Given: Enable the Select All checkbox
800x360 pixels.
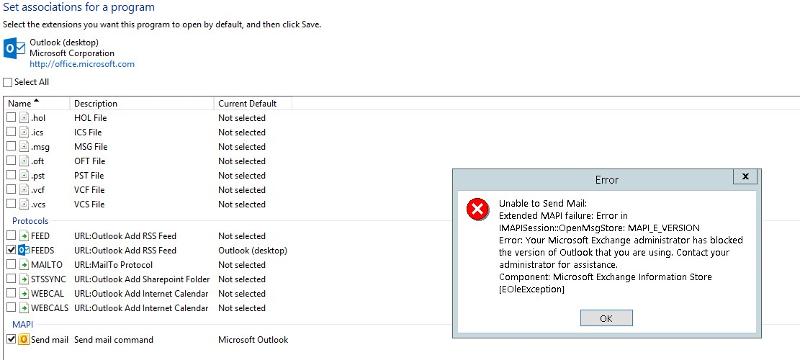Looking at the screenshot, I should (x=8, y=83).
